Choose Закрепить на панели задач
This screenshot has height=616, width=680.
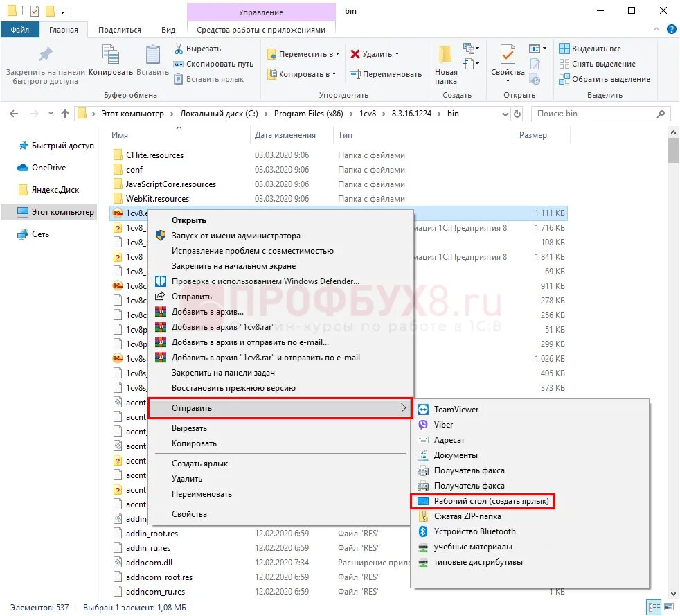tap(280, 373)
